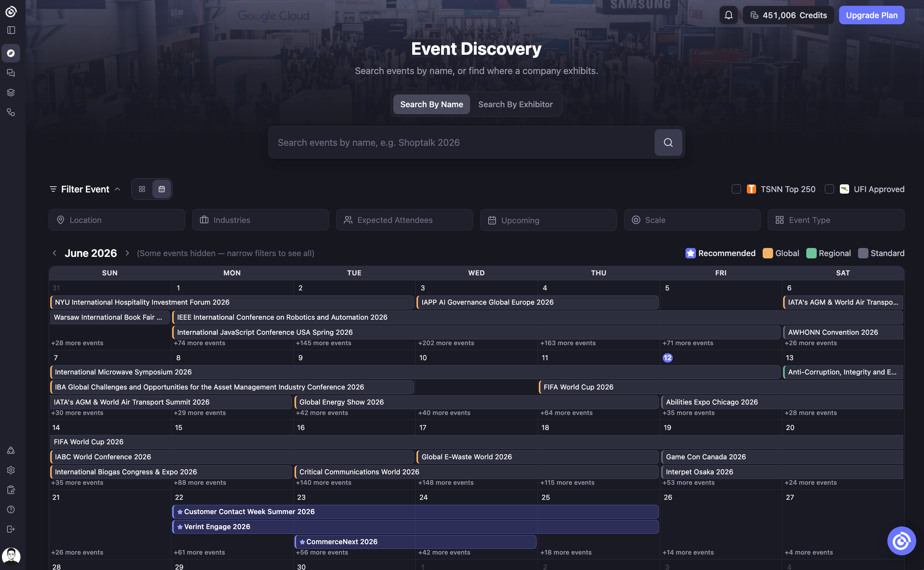The height and width of the screenshot is (570, 924).
Task: Open AWHONN Convention 2026 event
Action: click(843, 332)
